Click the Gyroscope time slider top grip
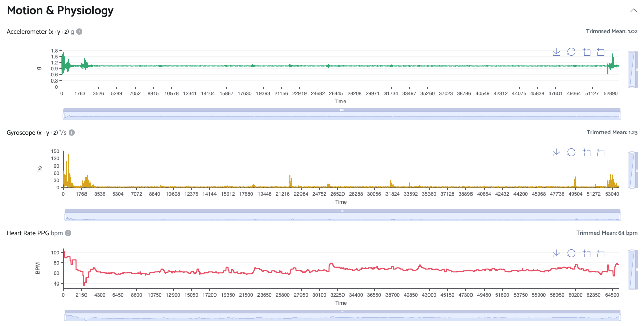644x326 pixels. click(x=342, y=211)
